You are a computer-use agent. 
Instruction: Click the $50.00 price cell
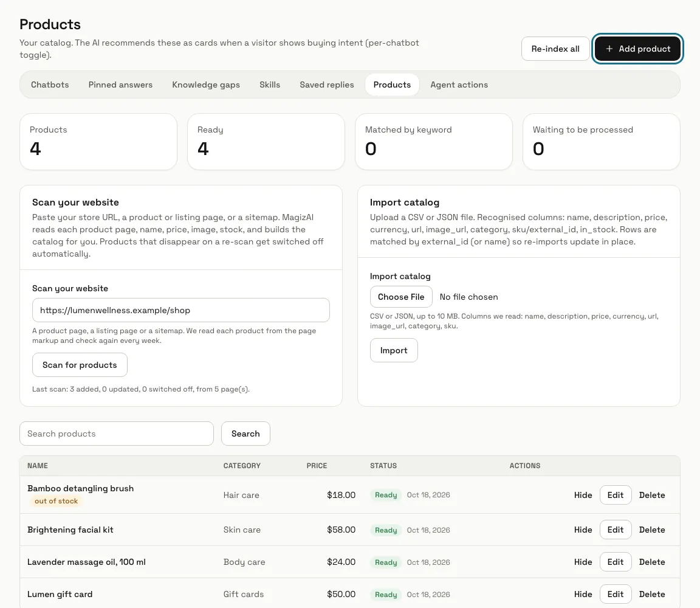(x=341, y=594)
